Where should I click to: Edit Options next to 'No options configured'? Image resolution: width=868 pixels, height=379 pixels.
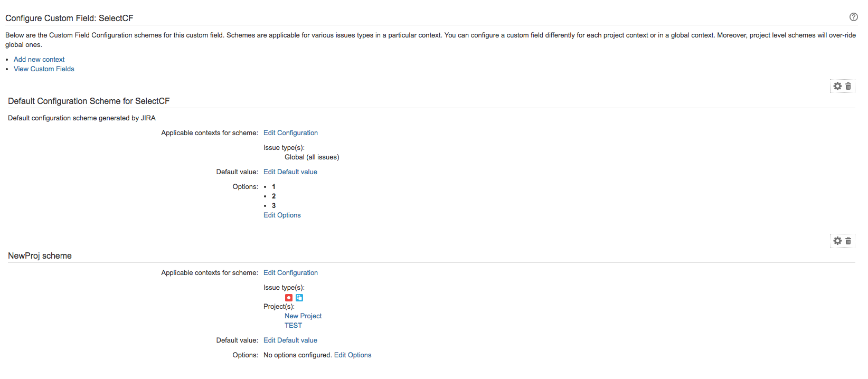353,355
